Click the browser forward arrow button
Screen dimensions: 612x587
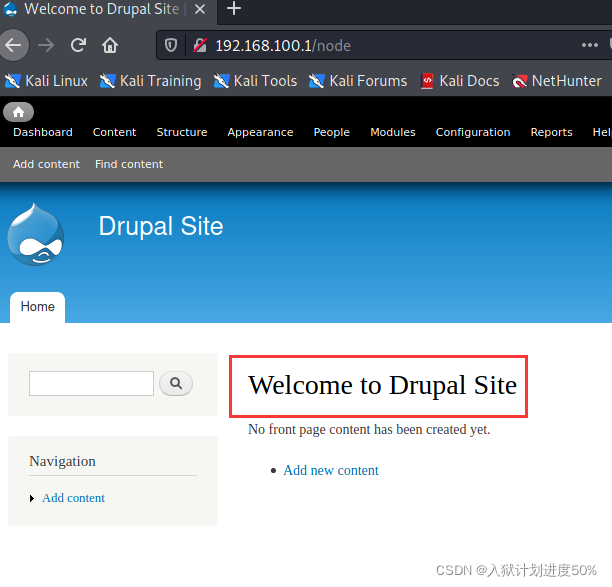click(x=46, y=46)
